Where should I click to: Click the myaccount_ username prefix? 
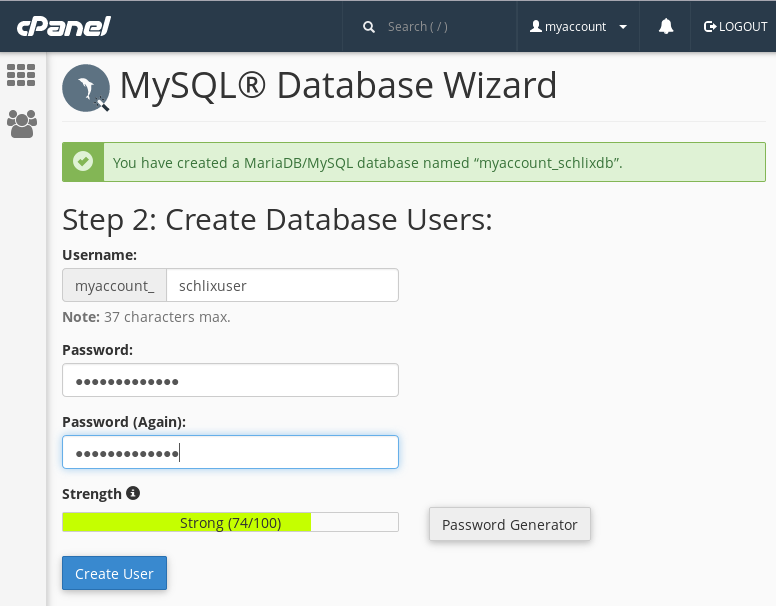(x=114, y=285)
